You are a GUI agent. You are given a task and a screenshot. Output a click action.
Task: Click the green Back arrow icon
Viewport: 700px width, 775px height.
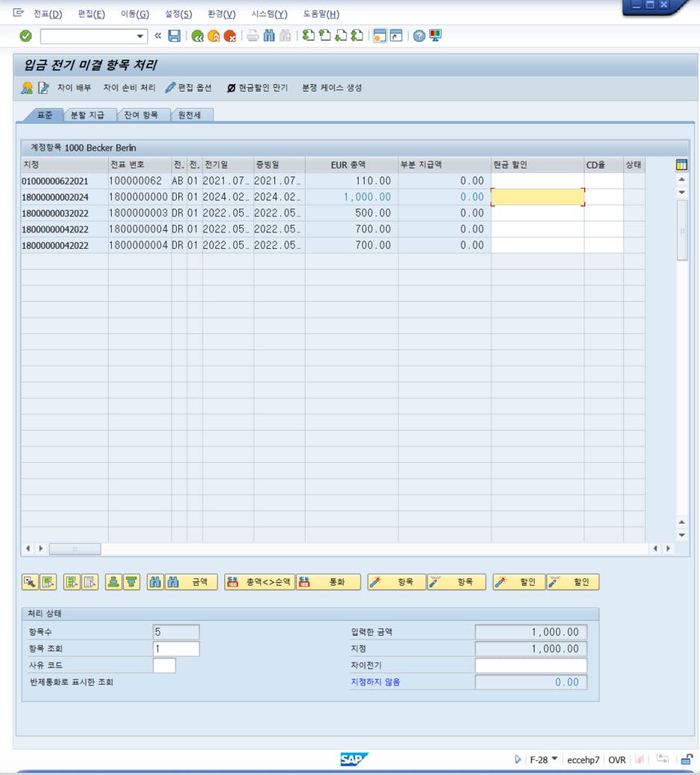tap(198, 36)
